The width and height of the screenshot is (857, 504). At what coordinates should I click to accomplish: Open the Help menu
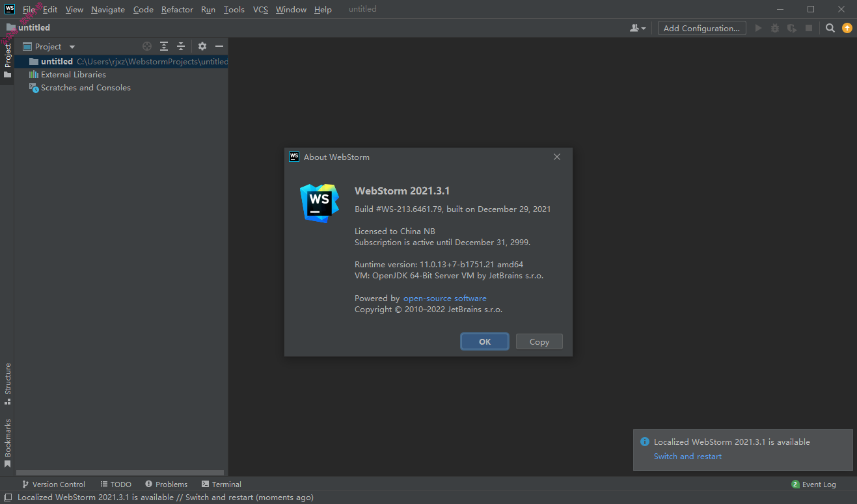click(x=323, y=9)
